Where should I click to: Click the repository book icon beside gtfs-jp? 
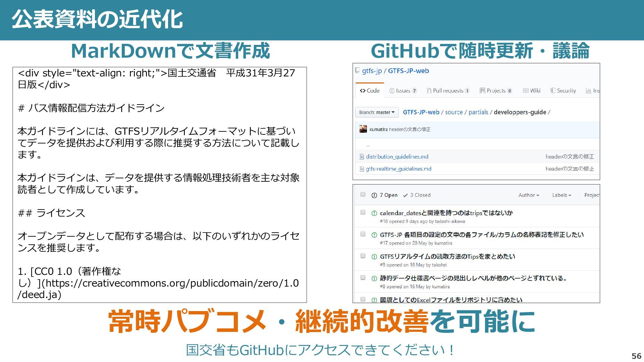[x=358, y=71]
